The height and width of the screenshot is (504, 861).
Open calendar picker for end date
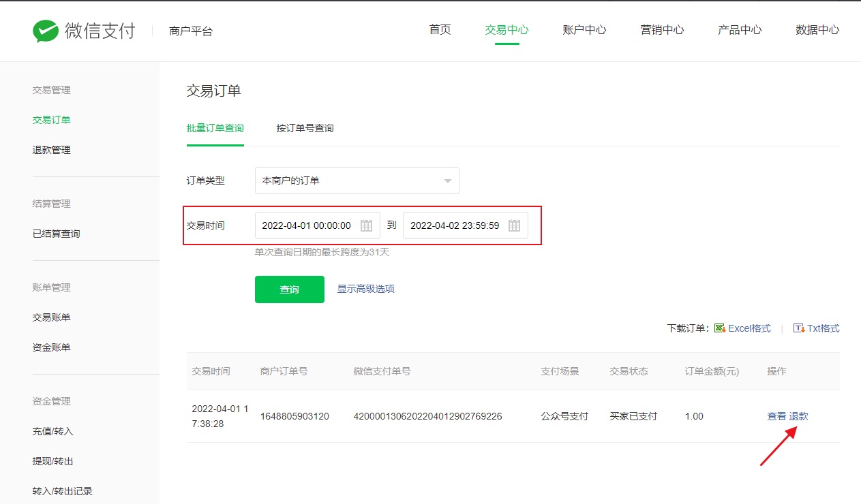pyautogui.click(x=514, y=225)
